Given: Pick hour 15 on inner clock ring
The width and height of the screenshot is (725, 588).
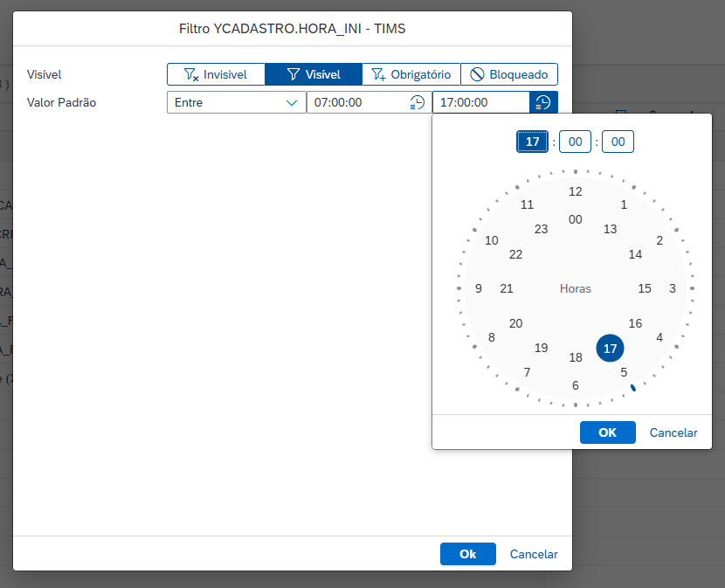Looking at the screenshot, I should 645,288.
